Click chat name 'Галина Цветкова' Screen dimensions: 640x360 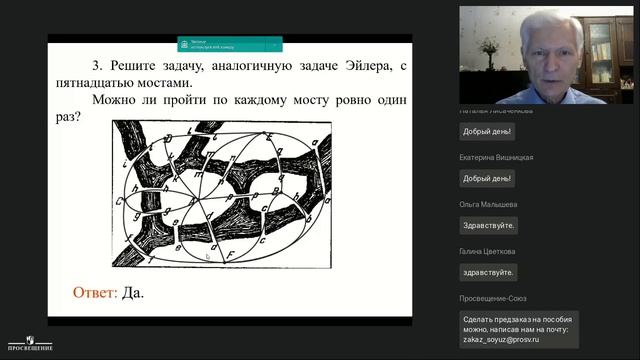(x=487, y=252)
